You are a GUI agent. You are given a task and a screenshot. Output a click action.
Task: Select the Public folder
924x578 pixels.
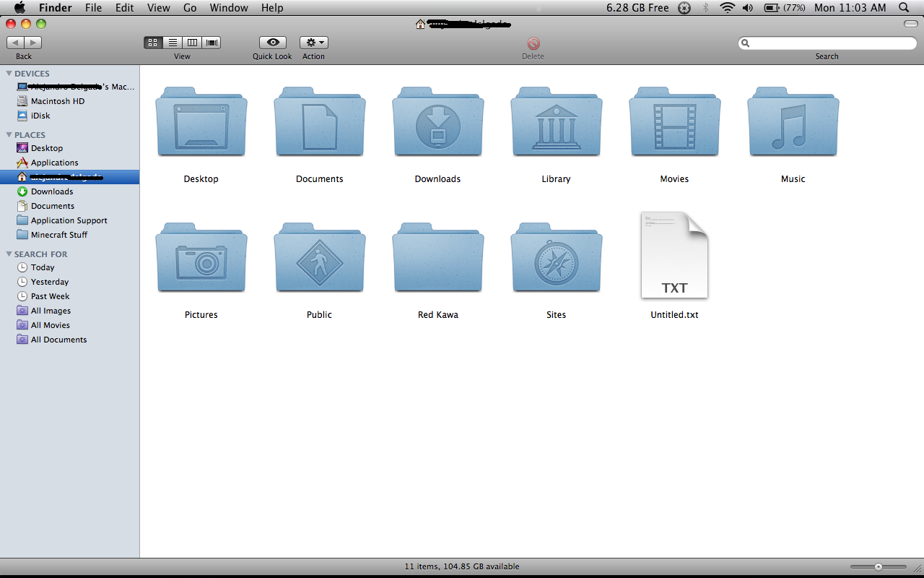coord(320,257)
